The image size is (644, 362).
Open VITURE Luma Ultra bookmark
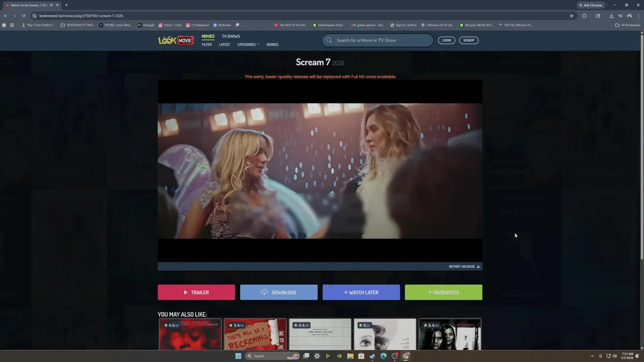[116, 25]
